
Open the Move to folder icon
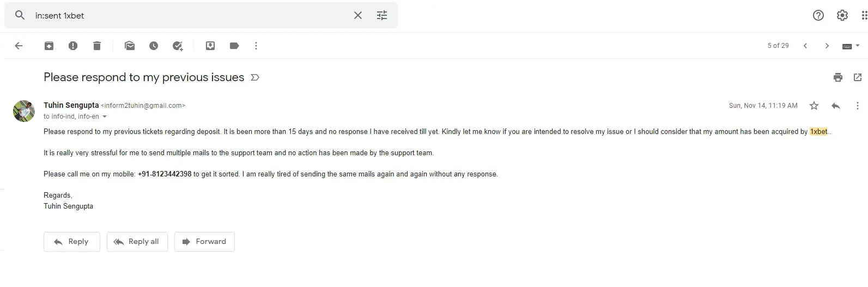click(x=210, y=46)
